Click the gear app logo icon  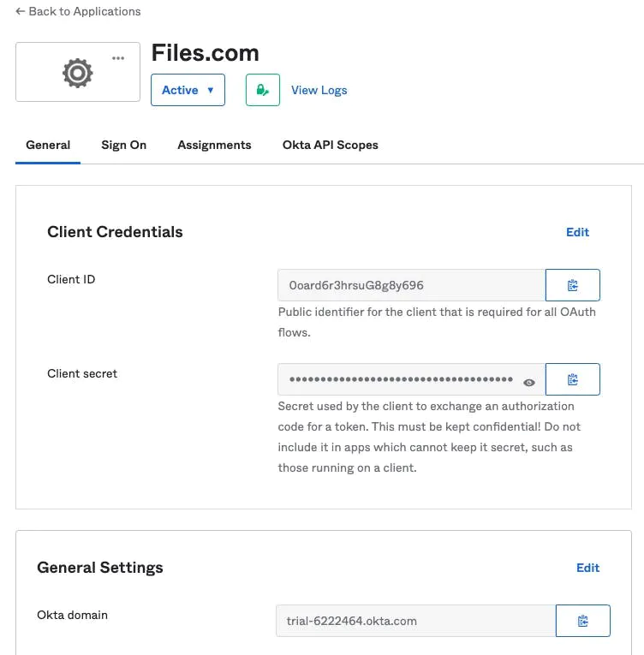(77, 73)
